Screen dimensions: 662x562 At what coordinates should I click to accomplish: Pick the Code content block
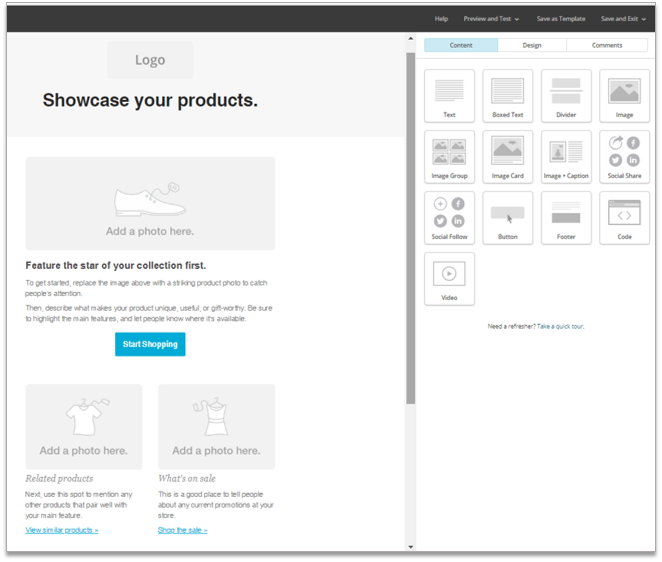(624, 218)
